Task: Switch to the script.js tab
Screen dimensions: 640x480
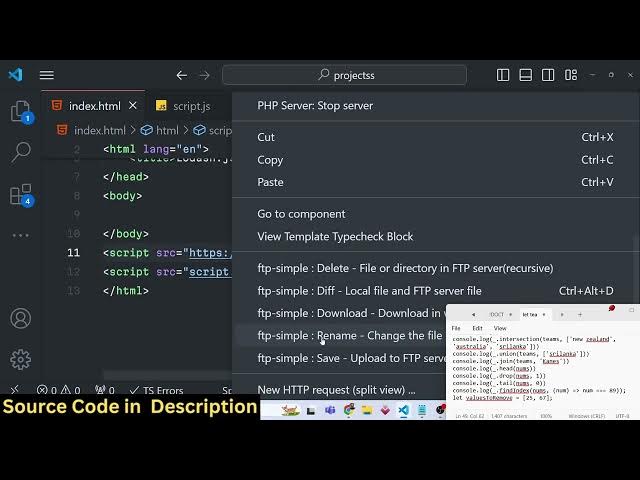Action: click(191, 106)
